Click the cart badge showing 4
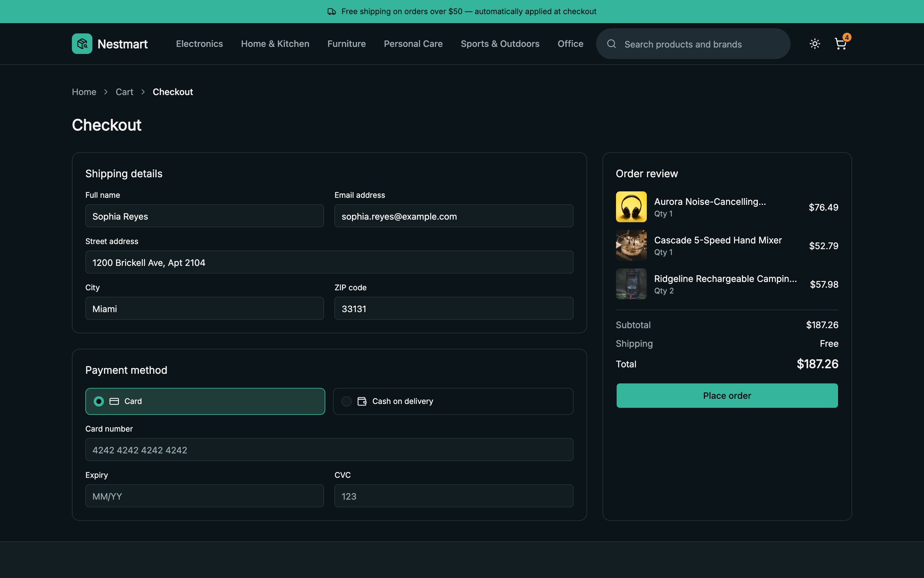 point(847,38)
